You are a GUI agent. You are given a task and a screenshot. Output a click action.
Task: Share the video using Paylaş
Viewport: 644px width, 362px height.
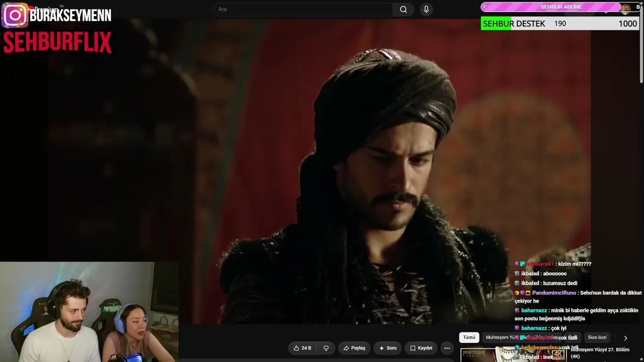coord(354,348)
